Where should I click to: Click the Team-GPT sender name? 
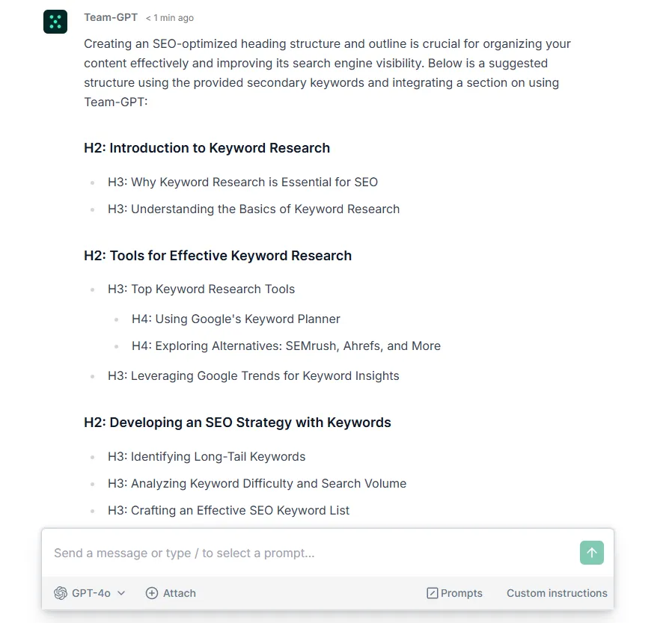tap(111, 17)
